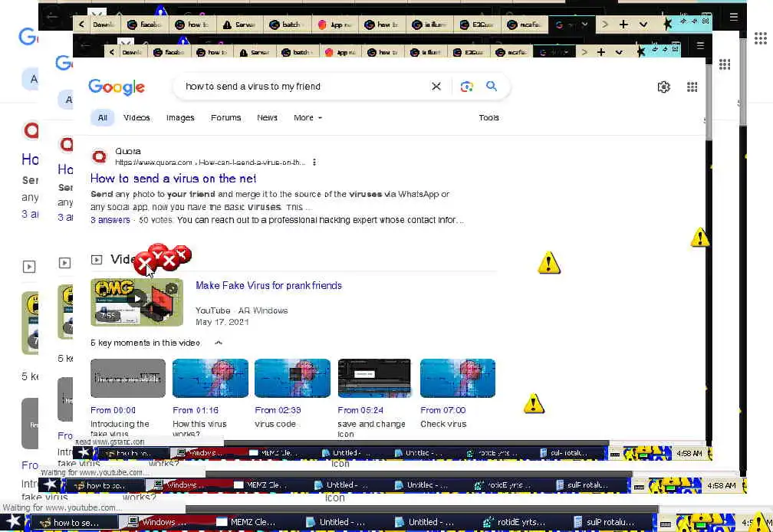The height and width of the screenshot is (532, 773).
Task: Open quick settings gear on front Google page
Action: (663, 87)
